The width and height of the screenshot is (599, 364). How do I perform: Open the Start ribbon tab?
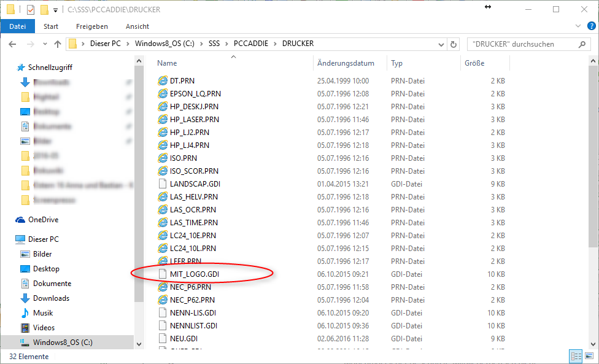(51, 26)
